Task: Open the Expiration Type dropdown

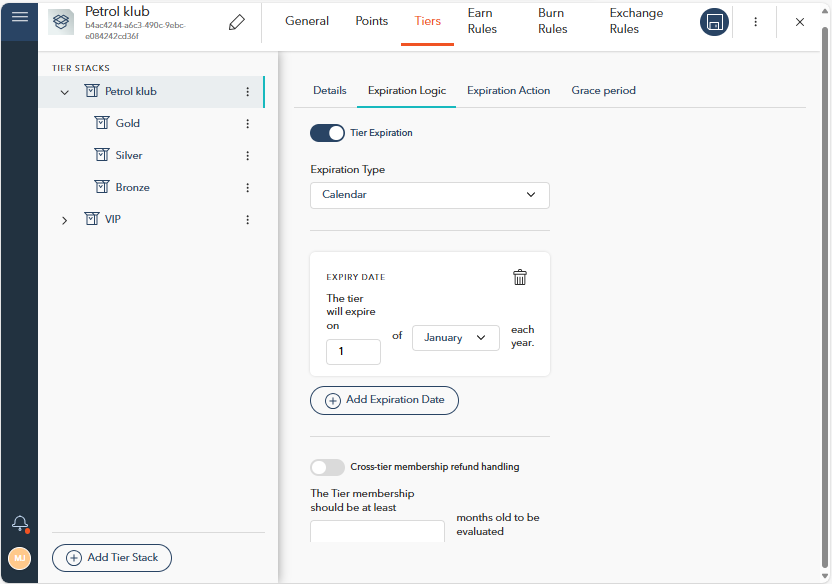Action: 430,195
